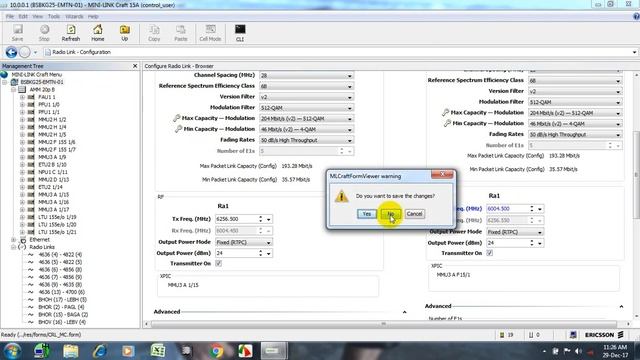The height and width of the screenshot is (360, 640).
Task: Click the Stop toolbar icon
Action: pyautogui.click(x=44, y=33)
